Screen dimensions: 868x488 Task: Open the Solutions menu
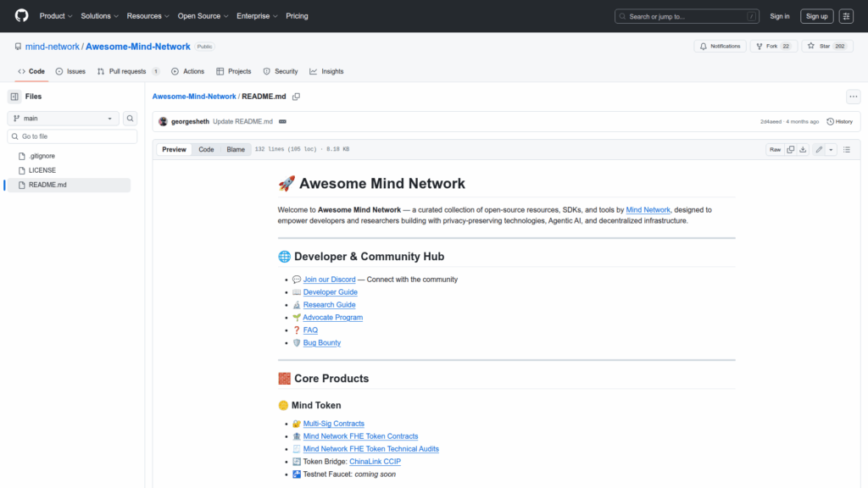(x=100, y=16)
